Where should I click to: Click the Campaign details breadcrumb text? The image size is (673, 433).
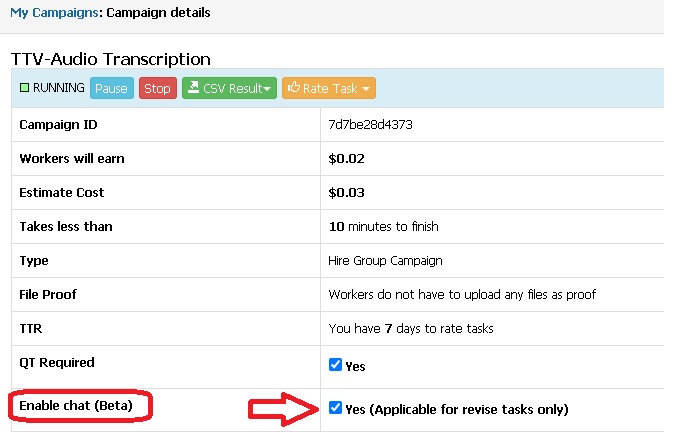tap(158, 12)
